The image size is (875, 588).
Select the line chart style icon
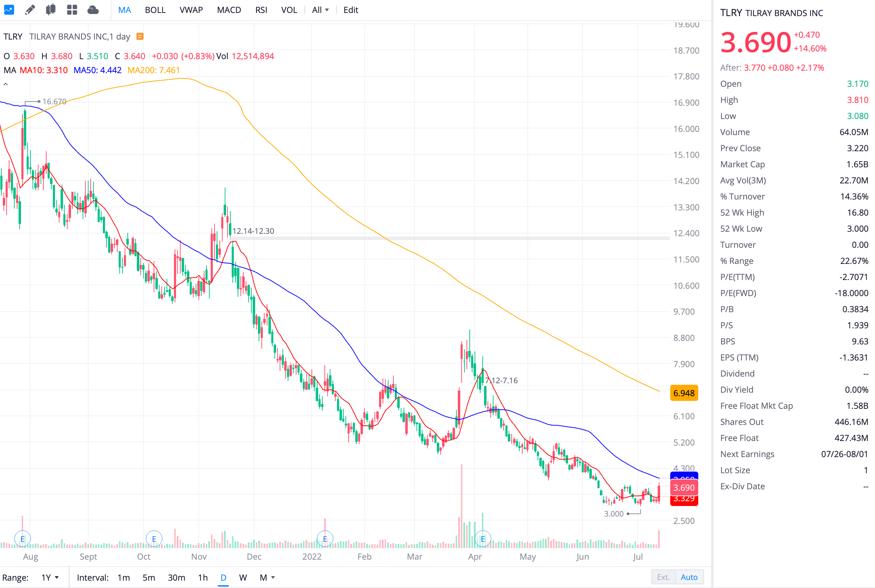pyautogui.click(x=9, y=10)
